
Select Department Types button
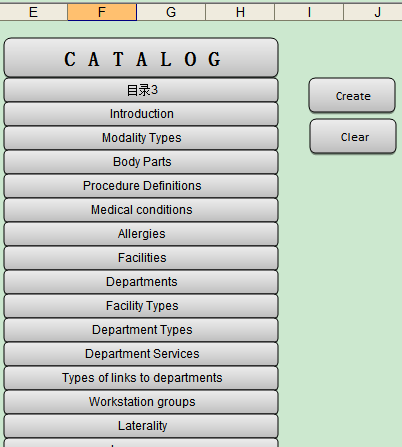tap(141, 330)
